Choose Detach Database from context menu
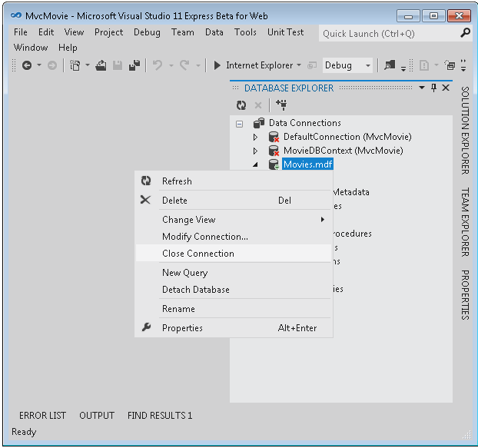478x448 pixels. tap(234, 289)
